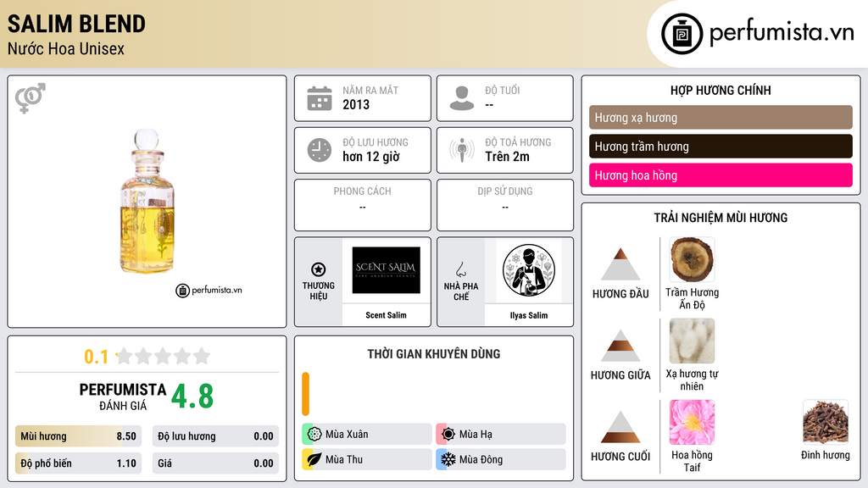Click the TRẢI NGHIỆM MÙI HƯƠNG heading

click(x=721, y=218)
